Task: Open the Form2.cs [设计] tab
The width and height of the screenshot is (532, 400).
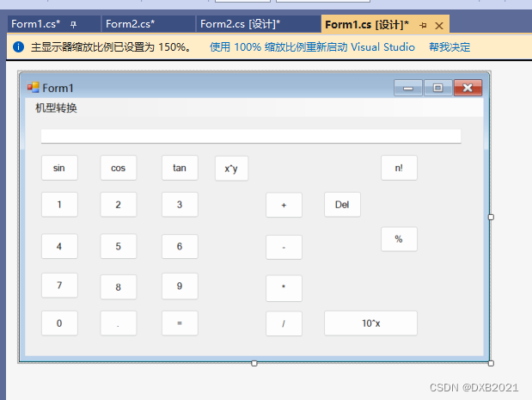Action: [x=240, y=24]
